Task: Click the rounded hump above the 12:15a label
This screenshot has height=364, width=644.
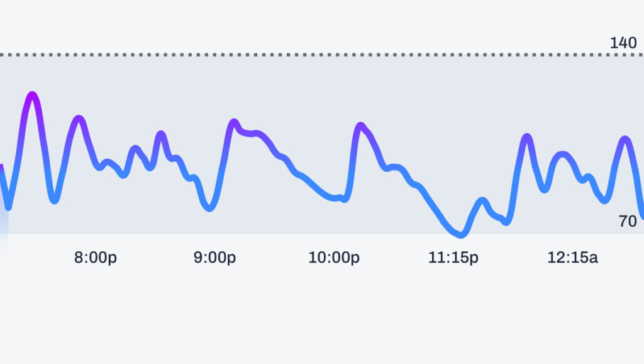Action: (562, 154)
